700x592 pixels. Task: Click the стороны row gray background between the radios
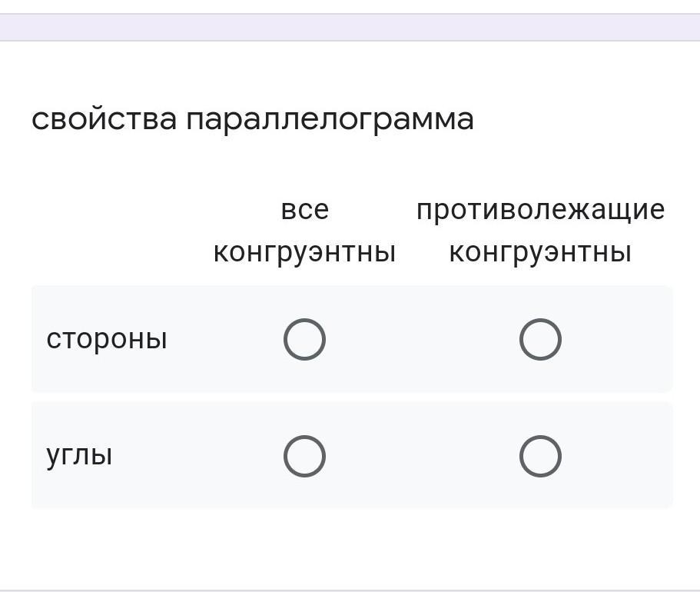pos(423,340)
